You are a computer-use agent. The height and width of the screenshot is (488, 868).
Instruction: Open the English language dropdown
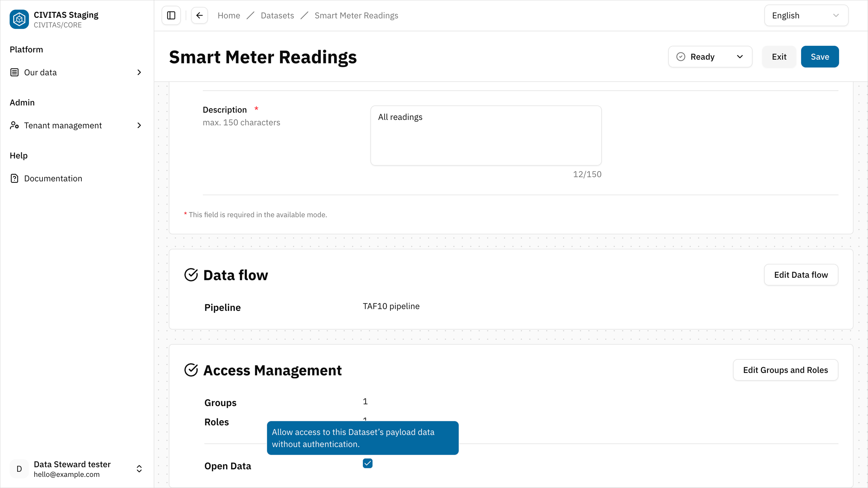[806, 15]
